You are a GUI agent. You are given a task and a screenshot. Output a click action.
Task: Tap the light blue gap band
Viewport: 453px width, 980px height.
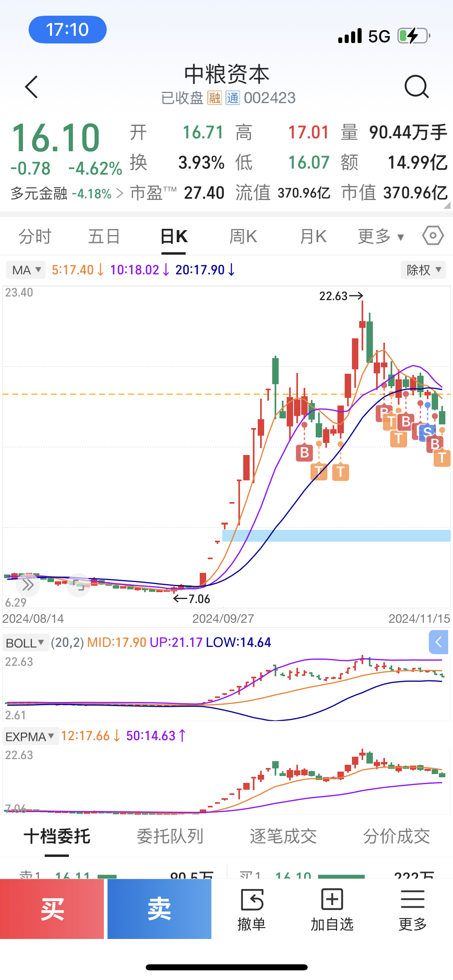click(x=336, y=535)
